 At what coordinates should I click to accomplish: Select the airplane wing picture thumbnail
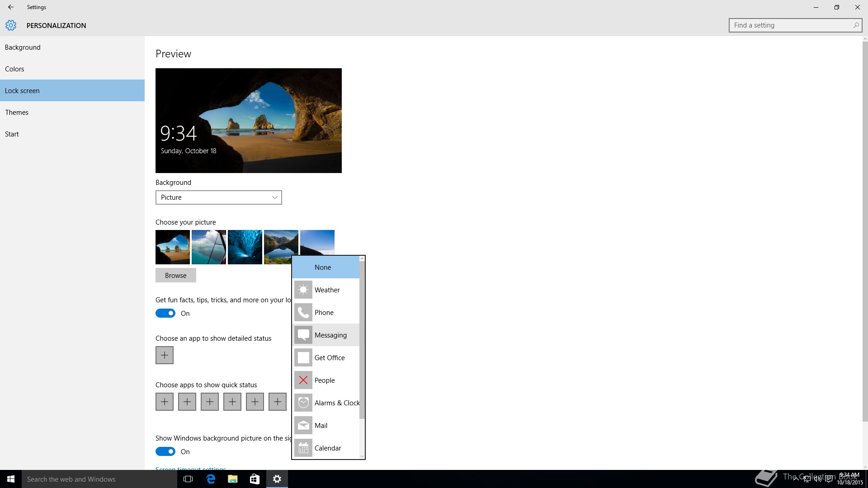coord(209,247)
